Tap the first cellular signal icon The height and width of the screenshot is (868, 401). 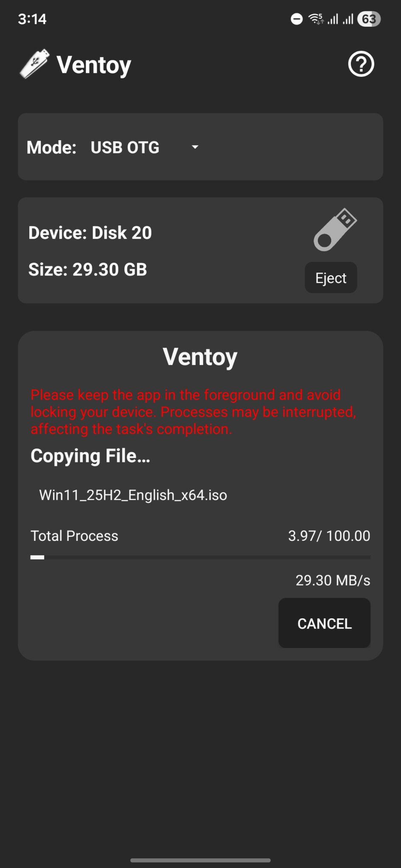click(333, 19)
